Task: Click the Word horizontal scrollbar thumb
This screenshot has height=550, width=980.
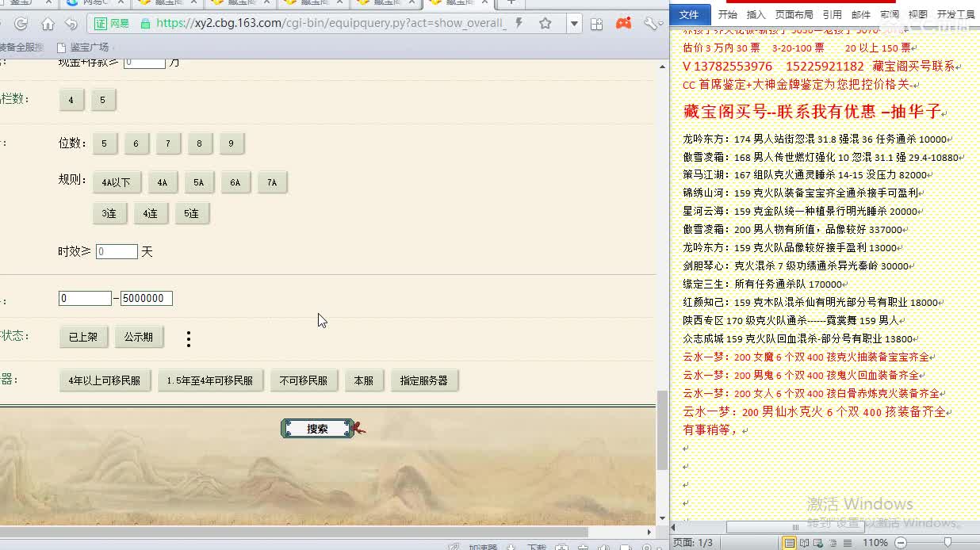Action: 795,526
